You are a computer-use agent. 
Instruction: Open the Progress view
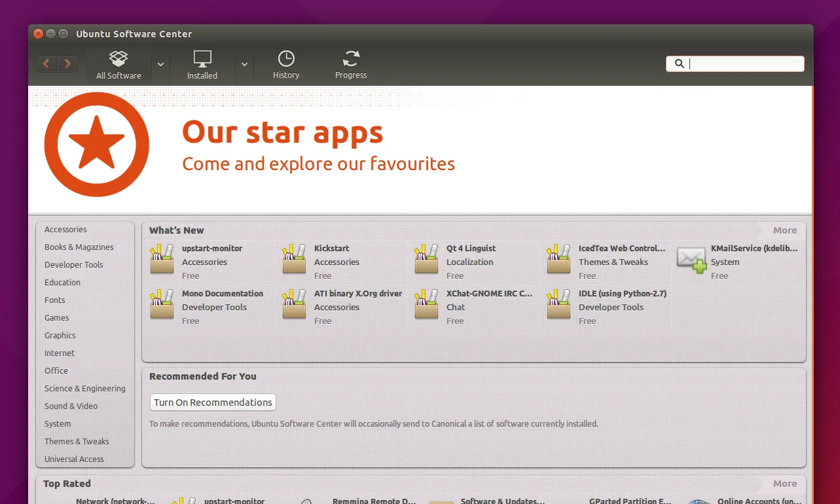click(x=351, y=65)
